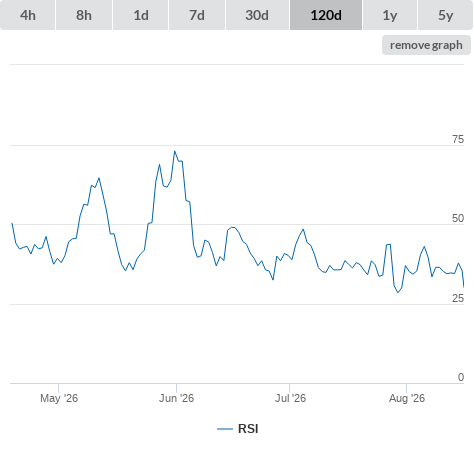Click the 25 y-axis label
474x455 pixels.
458,298
